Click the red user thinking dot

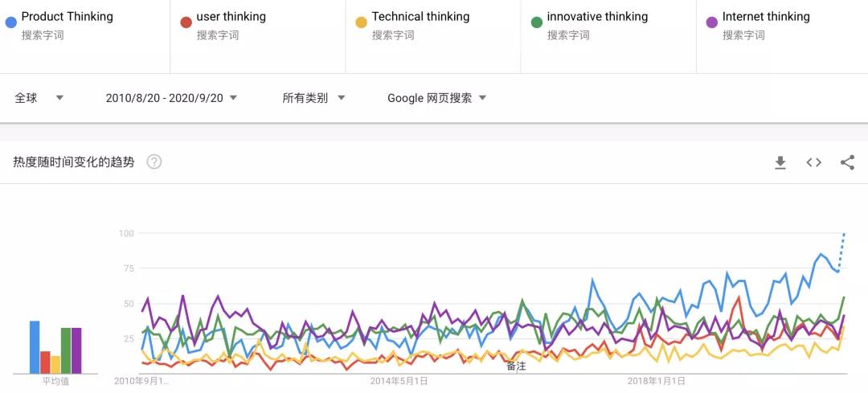(186, 23)
